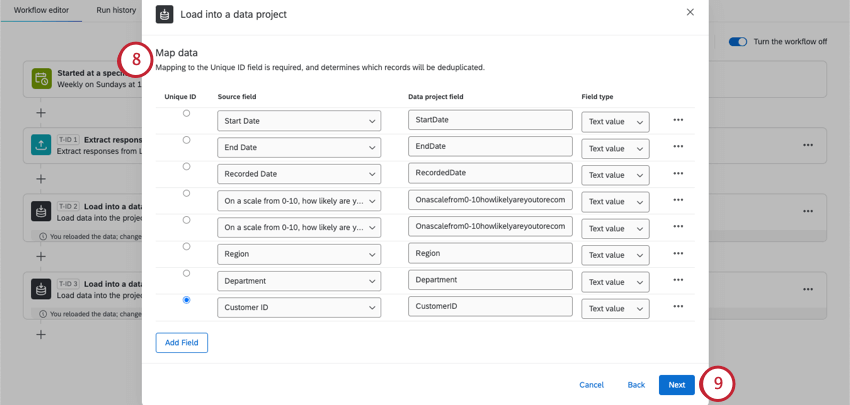
Task: Click the green scheduled trigger icon
Action: coord(41,79)
